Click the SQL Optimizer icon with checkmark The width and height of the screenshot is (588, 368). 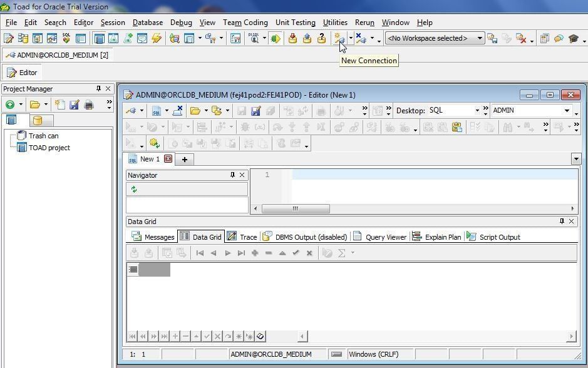click(66, 38)
